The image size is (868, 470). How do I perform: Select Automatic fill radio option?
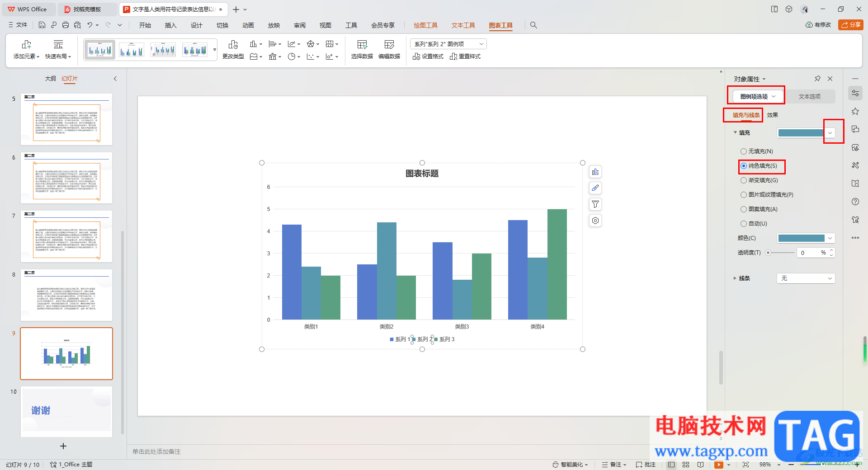(744, 224)
